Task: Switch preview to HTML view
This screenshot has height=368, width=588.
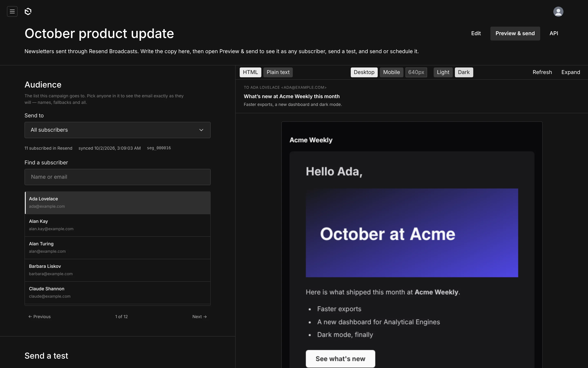Action: [250, 72]
